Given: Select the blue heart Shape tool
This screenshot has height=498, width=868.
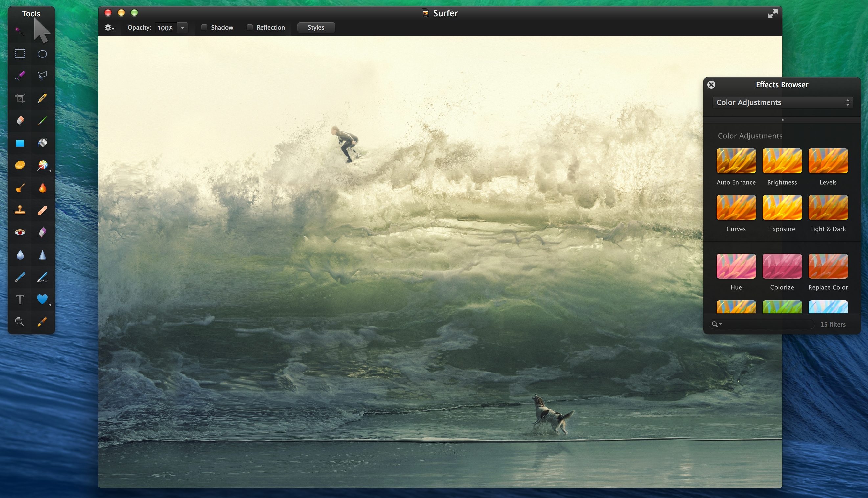Looking at the screenshot, I should pyautogui.click(x=42, y=299).
